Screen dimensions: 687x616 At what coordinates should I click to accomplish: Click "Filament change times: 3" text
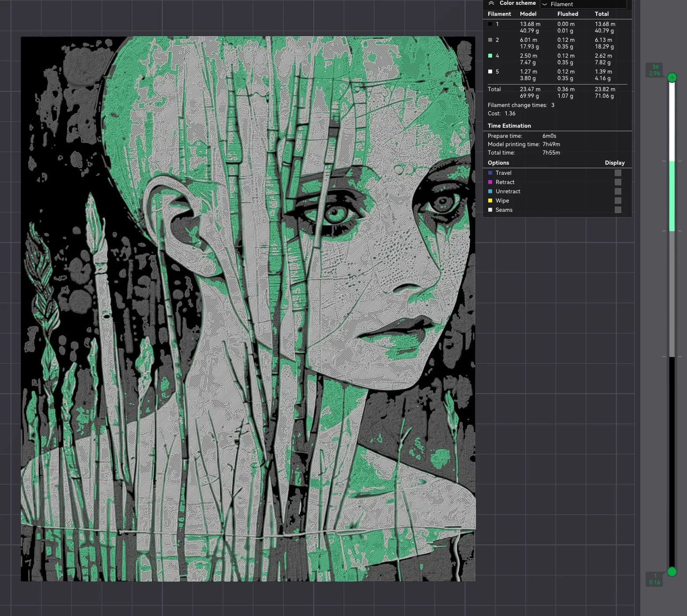pos(521,105)
